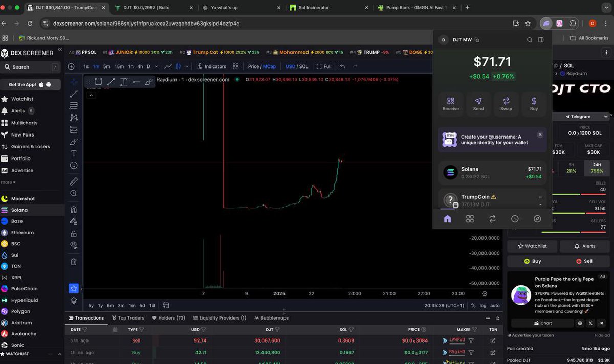Select Ethereum chain in sidebar
Screen dimensions: 614x364
click(23, 233)
